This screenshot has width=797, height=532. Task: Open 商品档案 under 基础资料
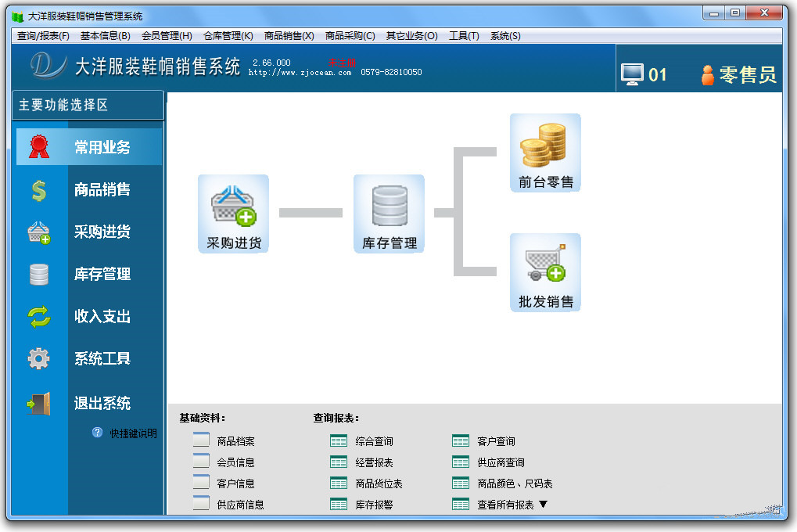[235, 441]
